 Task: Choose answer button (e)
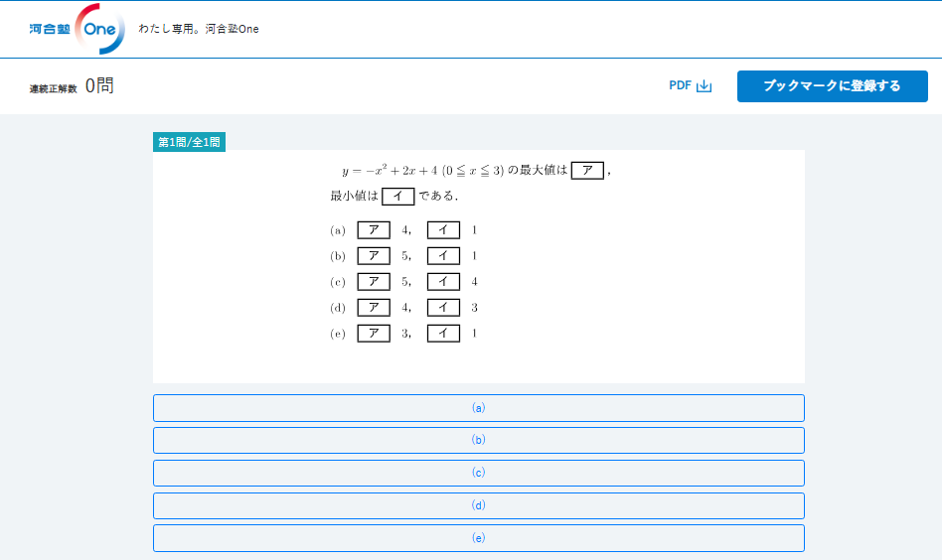(x=478, y=538)
